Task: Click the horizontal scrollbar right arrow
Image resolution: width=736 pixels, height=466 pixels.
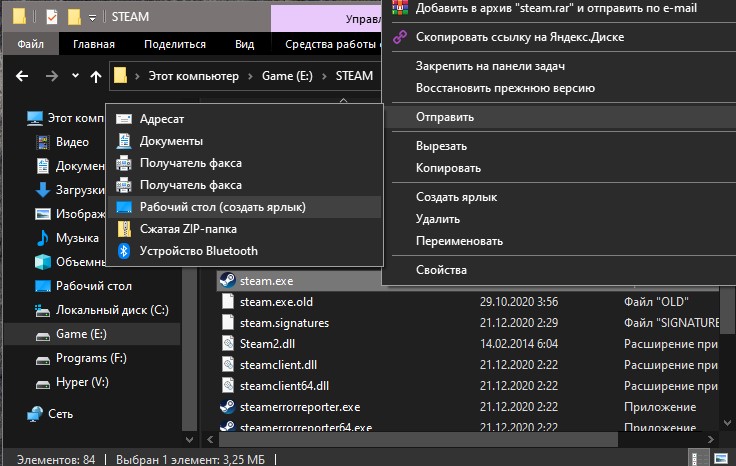Action: [x=711, y=440]
